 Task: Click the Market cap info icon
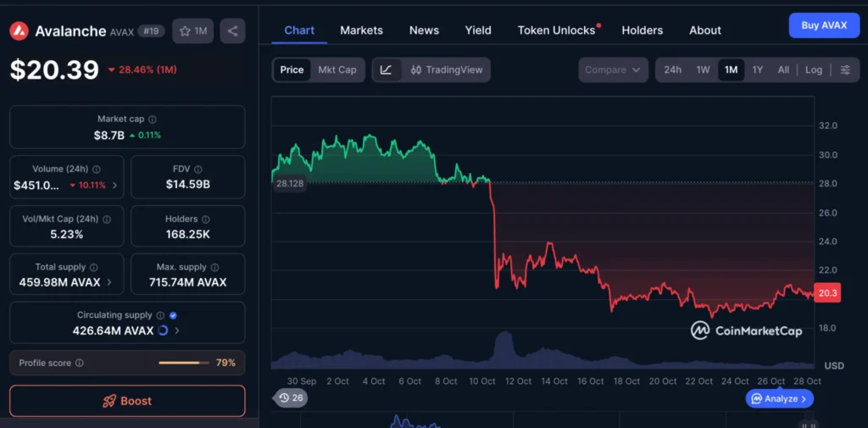tap(153, 120)
